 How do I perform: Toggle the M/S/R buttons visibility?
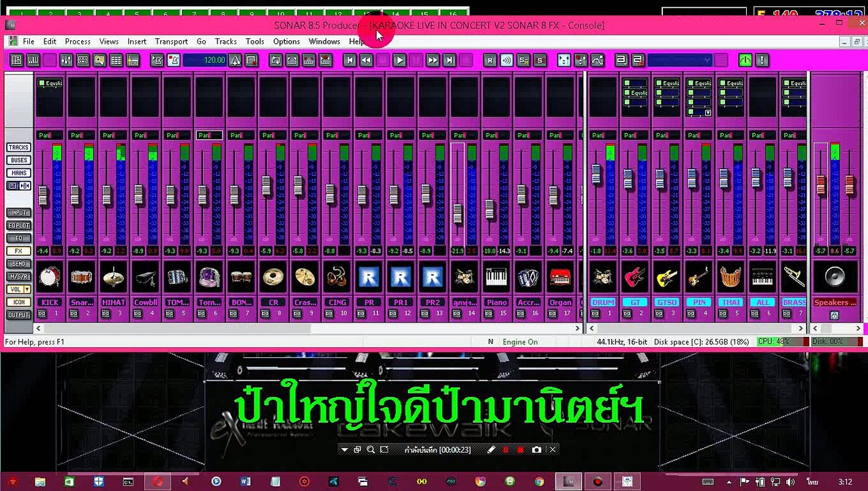point(18,277)
